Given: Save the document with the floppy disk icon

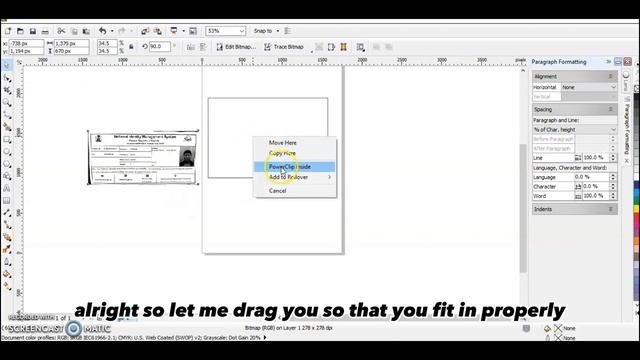Looking at the screenshot, I should [33, 31].
